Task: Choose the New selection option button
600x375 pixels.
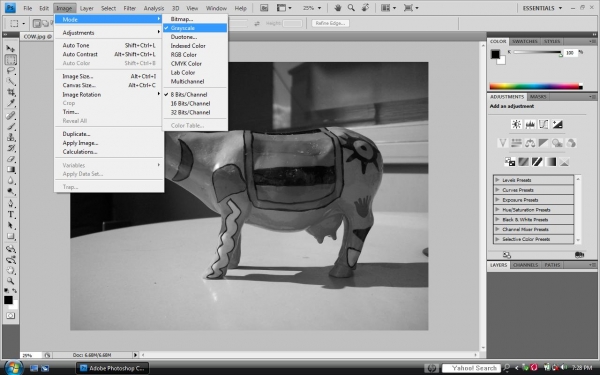Action: pos(37,23)
